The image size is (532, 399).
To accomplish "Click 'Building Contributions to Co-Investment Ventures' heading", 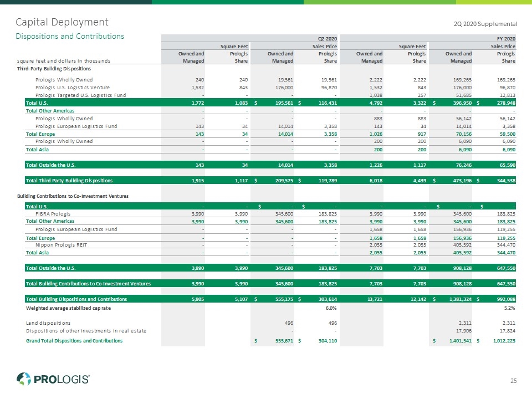I will coord(73,196).
